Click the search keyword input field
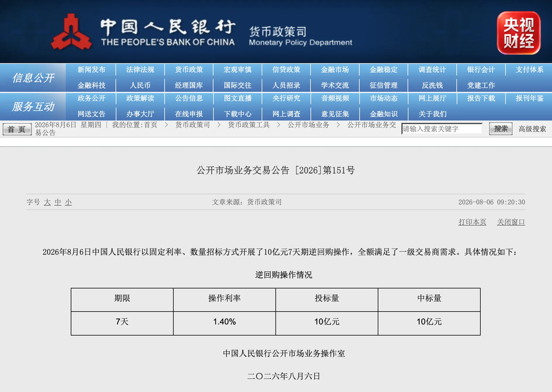 442,129
